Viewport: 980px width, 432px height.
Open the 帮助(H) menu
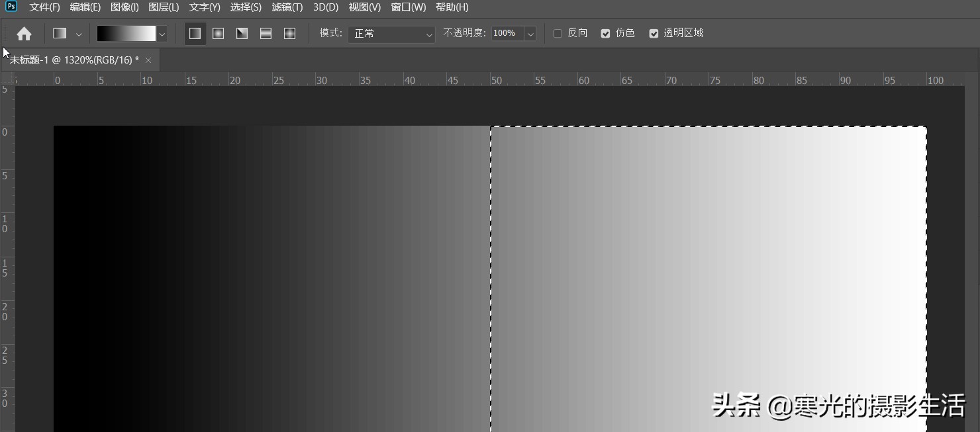click(452, 7)
